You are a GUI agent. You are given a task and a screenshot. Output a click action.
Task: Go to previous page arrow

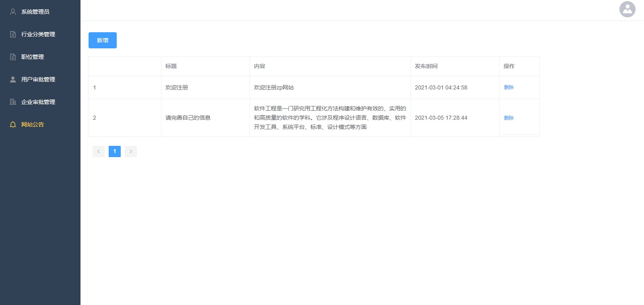[99, 151]
